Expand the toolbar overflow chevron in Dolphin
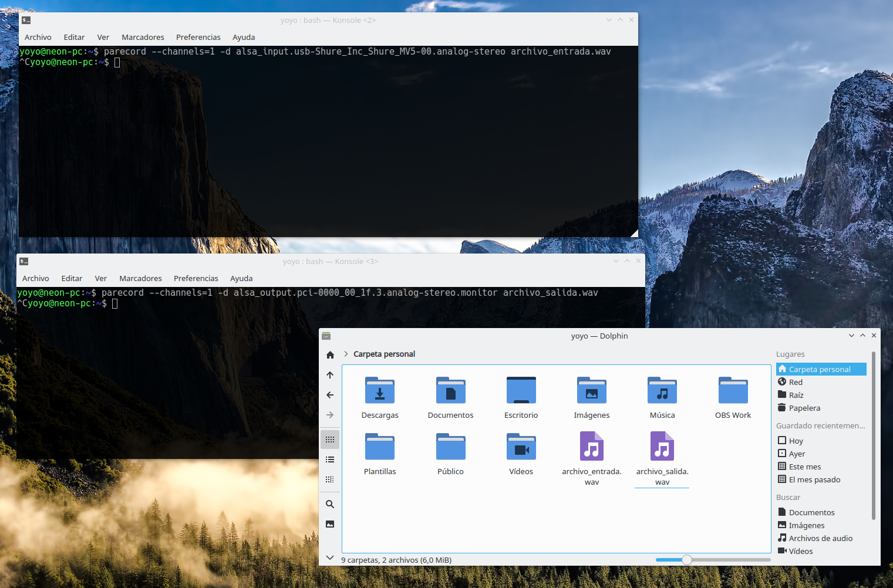893x588 pixels. coord(330,557)
